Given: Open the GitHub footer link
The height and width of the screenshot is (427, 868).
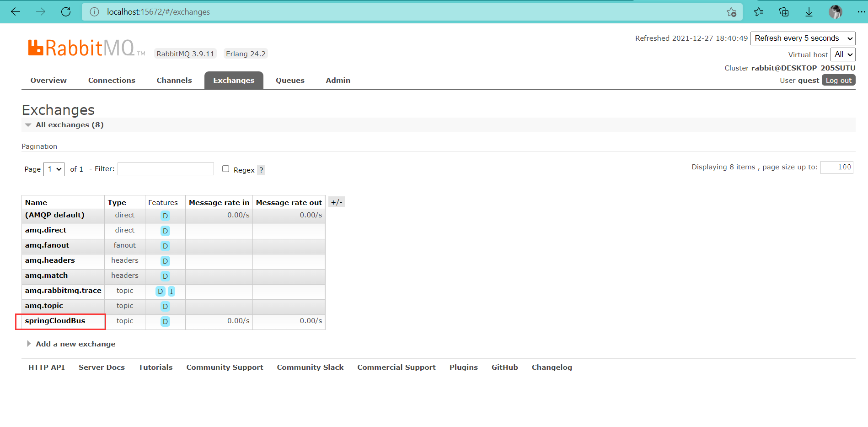Looking at the screenshot, I should [505, 368].
